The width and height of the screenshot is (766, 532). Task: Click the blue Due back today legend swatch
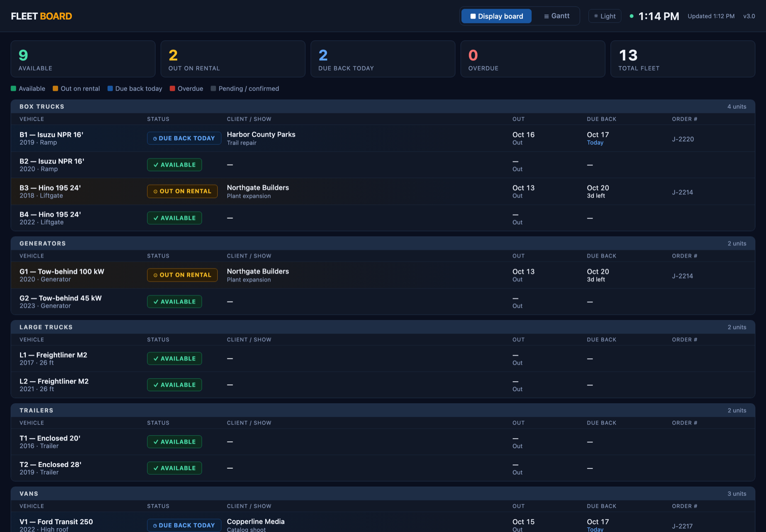pos(110,89)
